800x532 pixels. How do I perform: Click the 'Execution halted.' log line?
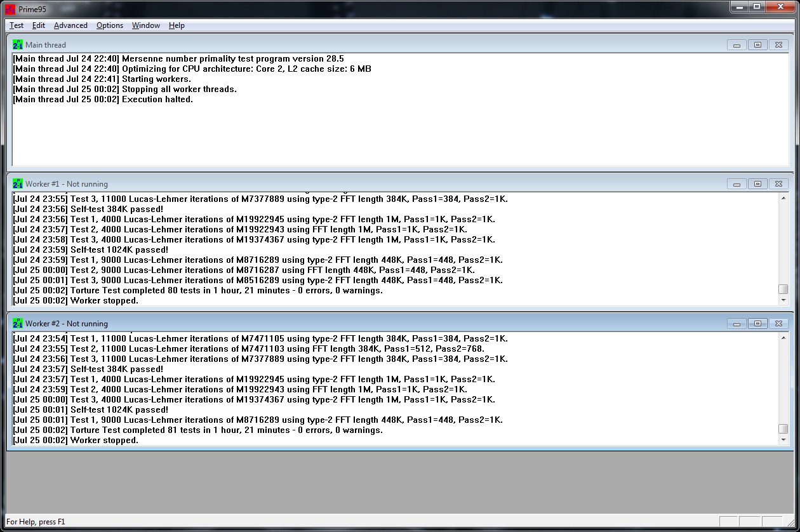point(103,100)
